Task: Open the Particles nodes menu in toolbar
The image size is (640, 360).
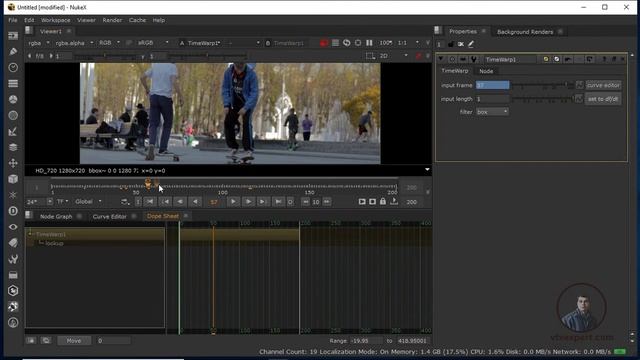Action: pos(13,195)
